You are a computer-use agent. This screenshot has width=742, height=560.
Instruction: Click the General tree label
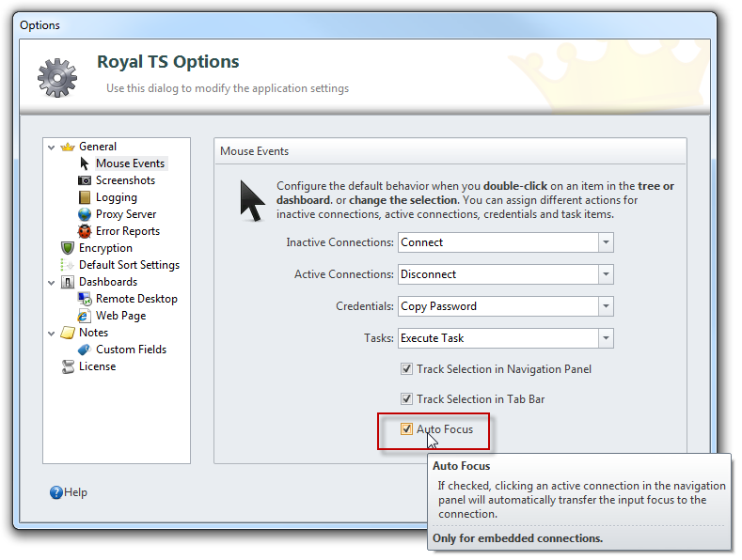pyautogui.click(x=98, y=147)
